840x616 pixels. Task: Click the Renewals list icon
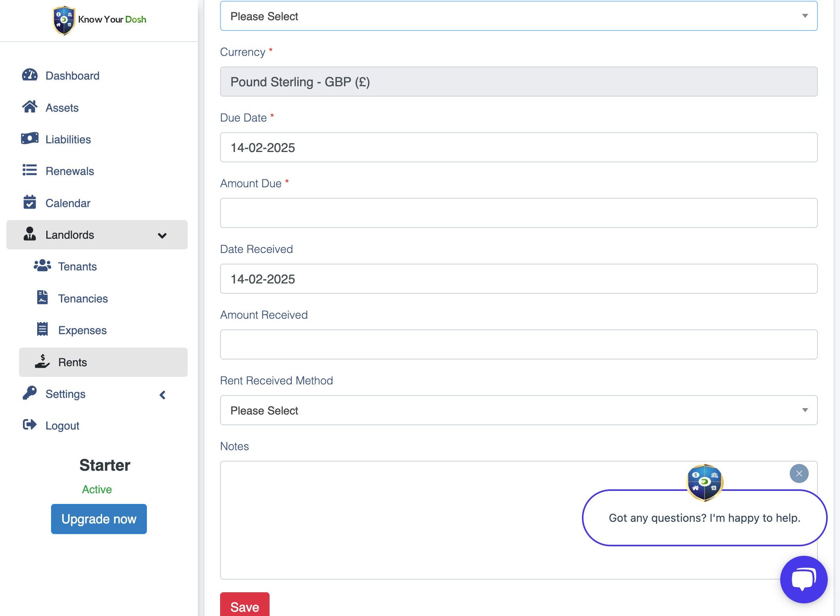pyautogui.click(x=30, y=170)
